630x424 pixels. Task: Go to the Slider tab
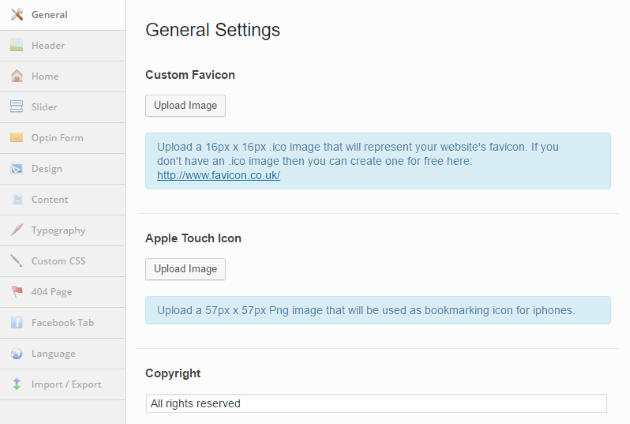click(x=63, y=107)
